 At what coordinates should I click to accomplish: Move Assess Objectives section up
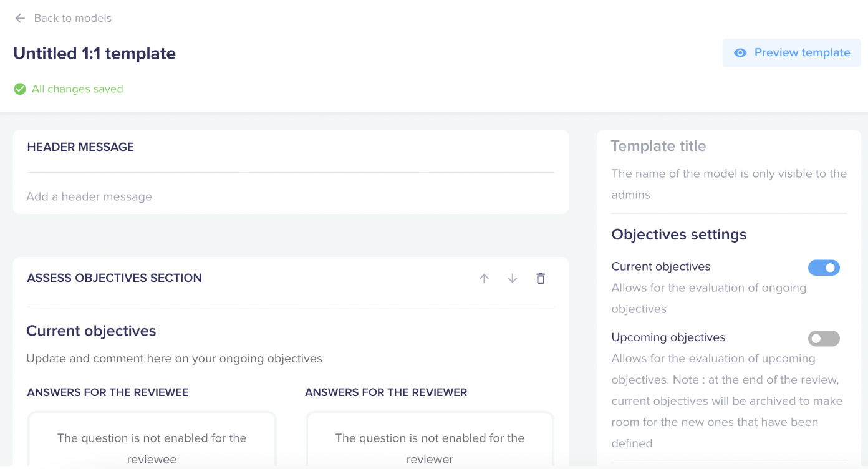[484, 279]
